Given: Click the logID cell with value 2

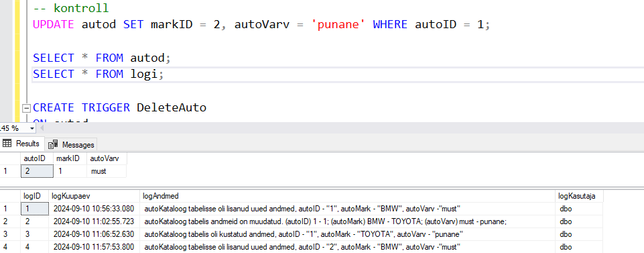Looking at the screenshot, I should 34,221.
